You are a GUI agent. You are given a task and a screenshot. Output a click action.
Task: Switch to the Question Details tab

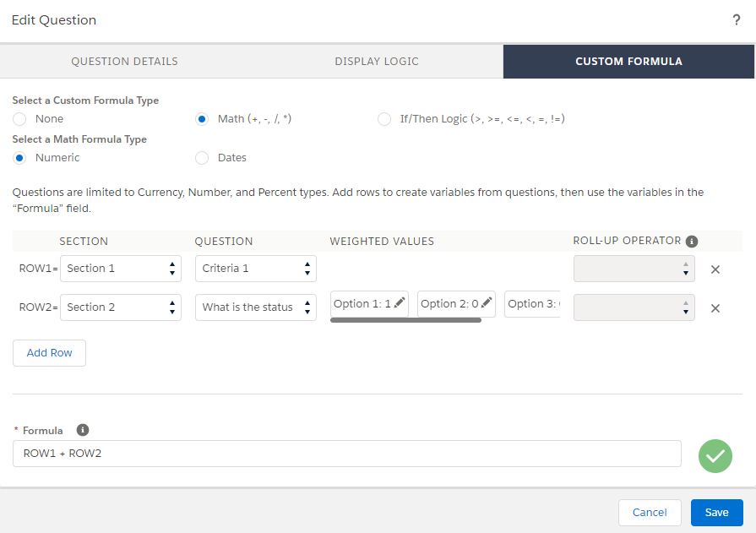pos(124,62)
